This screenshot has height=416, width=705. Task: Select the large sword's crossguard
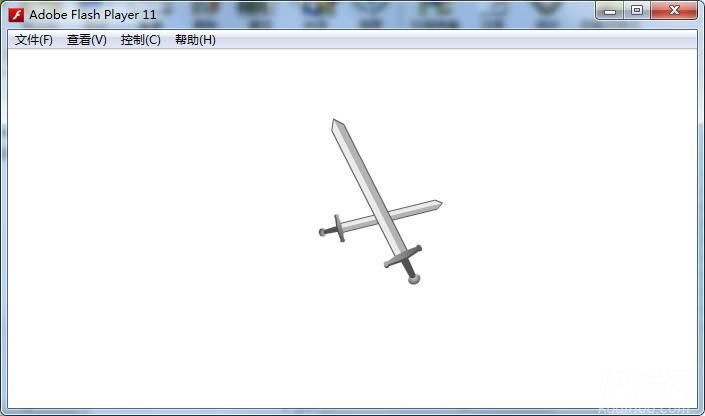[402, 257]
